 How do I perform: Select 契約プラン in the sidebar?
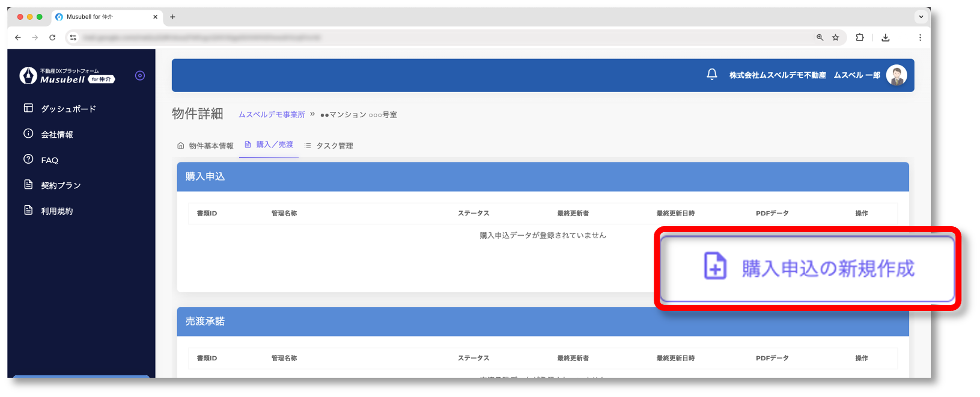coord(60,185)
